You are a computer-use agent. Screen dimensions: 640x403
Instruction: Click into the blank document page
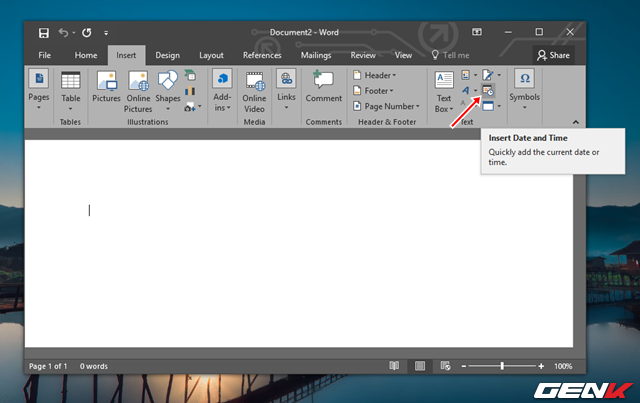(299, 243)
